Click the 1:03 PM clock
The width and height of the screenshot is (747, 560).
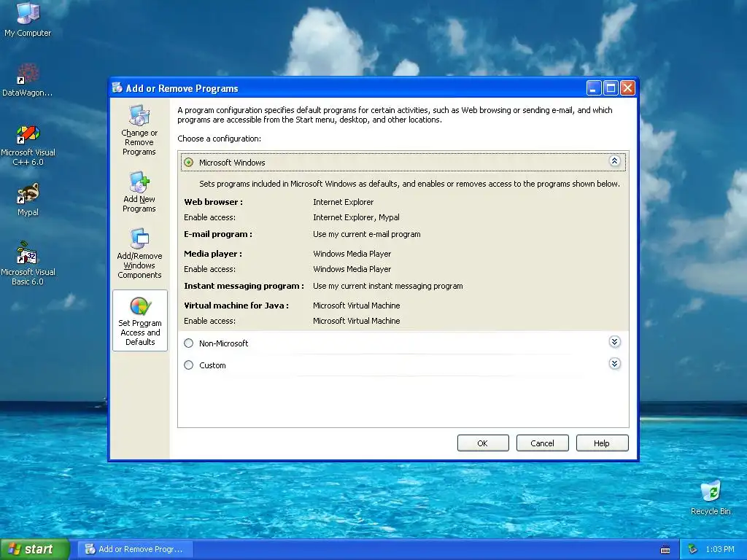[x=719, y=549]
